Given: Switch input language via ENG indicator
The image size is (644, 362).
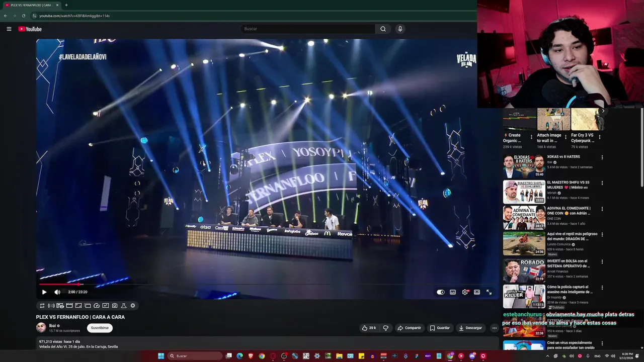Looking at the screenshot, I should click(597, 356).
